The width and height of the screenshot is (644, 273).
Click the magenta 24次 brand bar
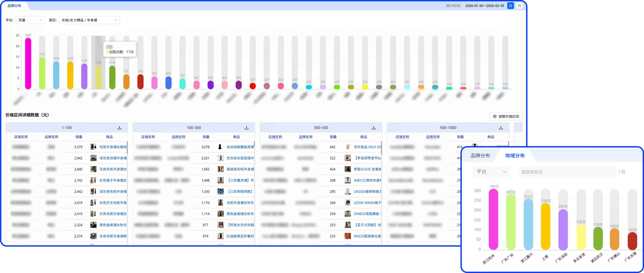28,64
